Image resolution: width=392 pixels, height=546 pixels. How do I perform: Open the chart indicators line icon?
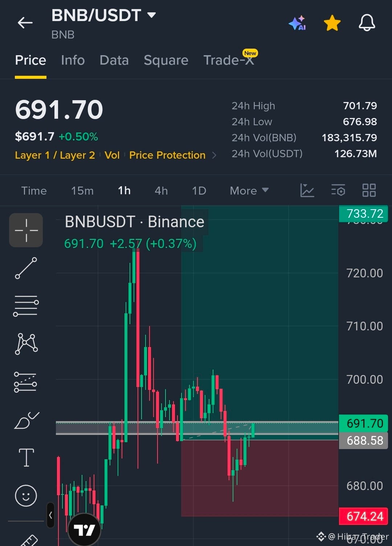(x=307, y=190)
